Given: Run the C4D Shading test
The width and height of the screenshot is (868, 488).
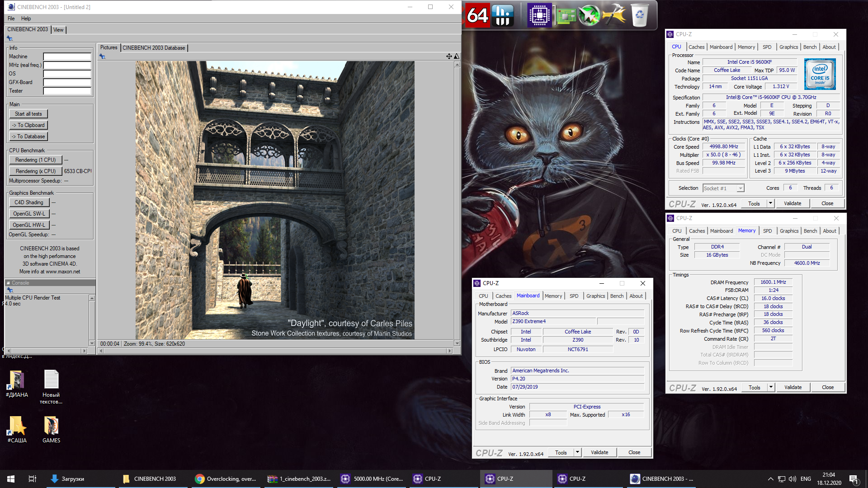Looking at the screenshot, I should click(x=29, y=202).
